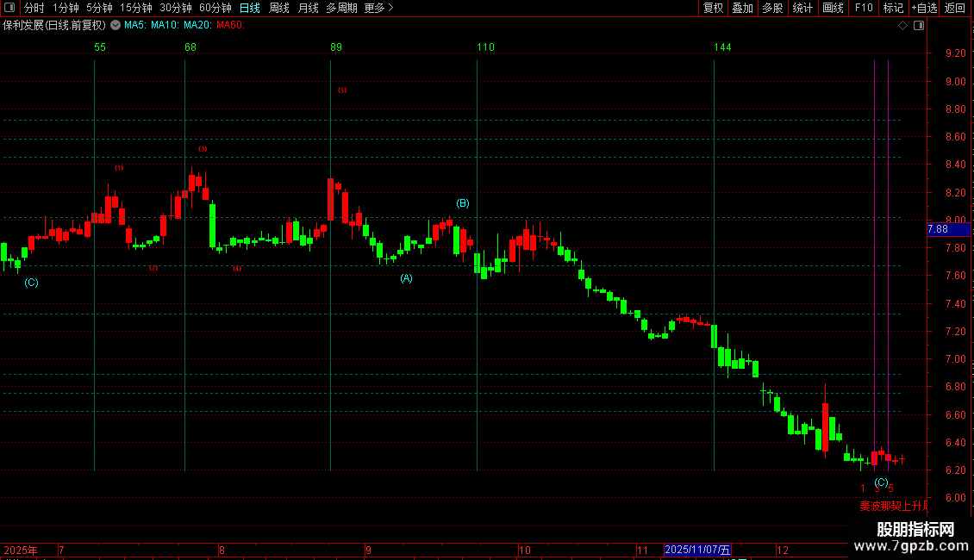Screen dimensions: 974x560
Task: Click the 2025/11/07/五 date marker
Action: click(x=697, y=550)
